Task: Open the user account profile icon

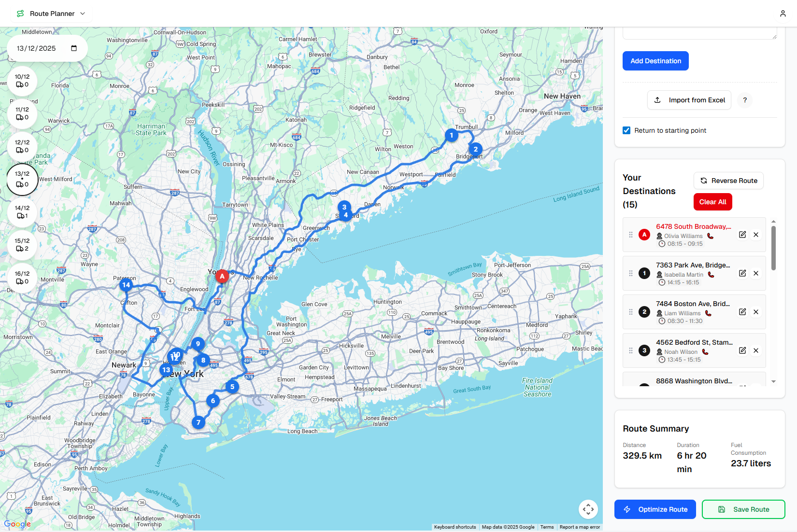Action: [783, 13]
